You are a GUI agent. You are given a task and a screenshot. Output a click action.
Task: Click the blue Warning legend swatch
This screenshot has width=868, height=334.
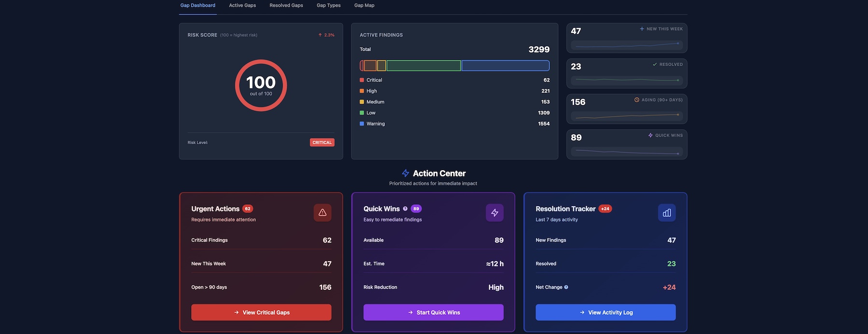point(362,124)
